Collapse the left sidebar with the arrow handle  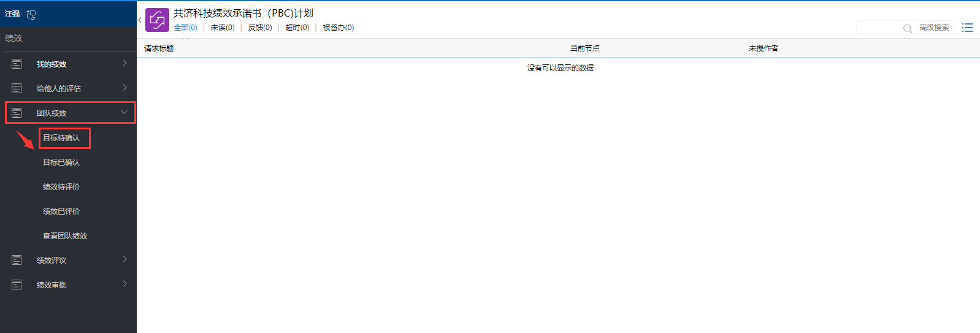pos(140,20)
